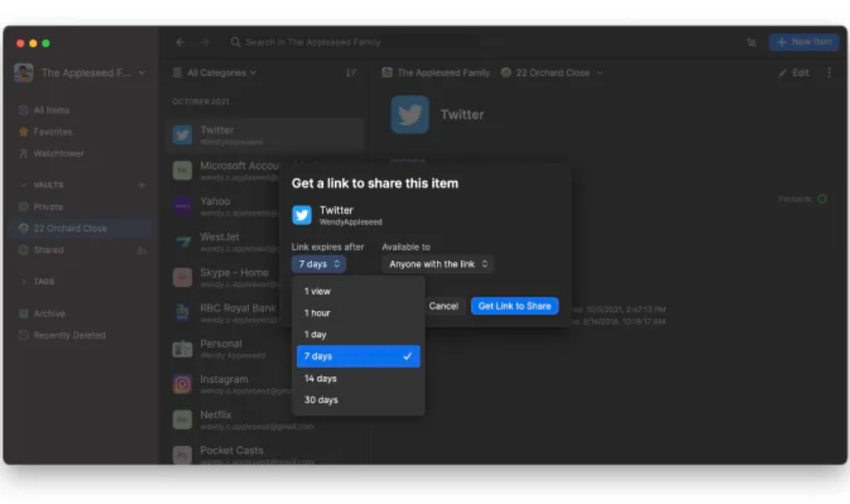Open the 22 Orchard Close vault dropdown in header
This screenshot has height=504, width=850.
(552, 72)
